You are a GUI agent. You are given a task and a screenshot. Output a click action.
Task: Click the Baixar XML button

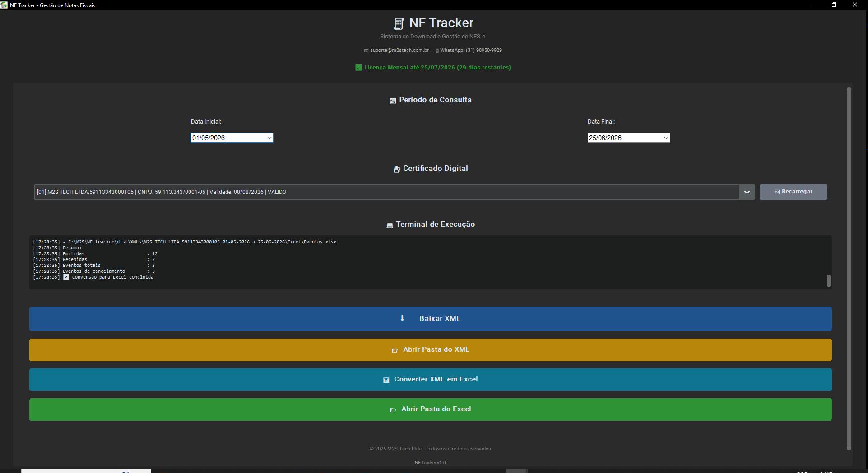[x=430, y=319]
